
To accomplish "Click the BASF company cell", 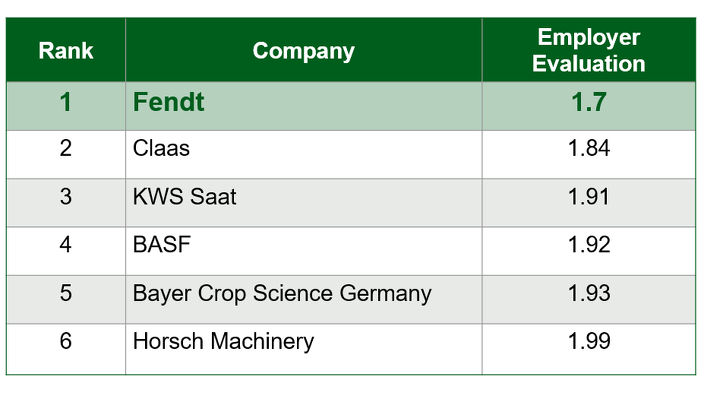I will (304, 251).
